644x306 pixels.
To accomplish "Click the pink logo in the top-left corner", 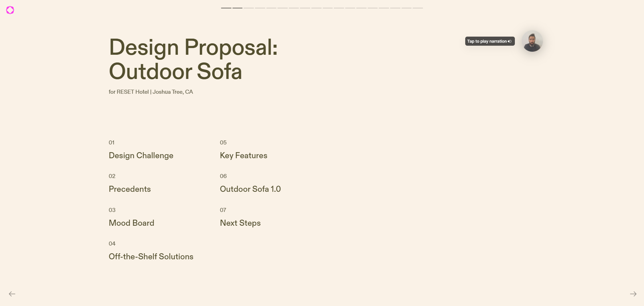I will (10, 10).
